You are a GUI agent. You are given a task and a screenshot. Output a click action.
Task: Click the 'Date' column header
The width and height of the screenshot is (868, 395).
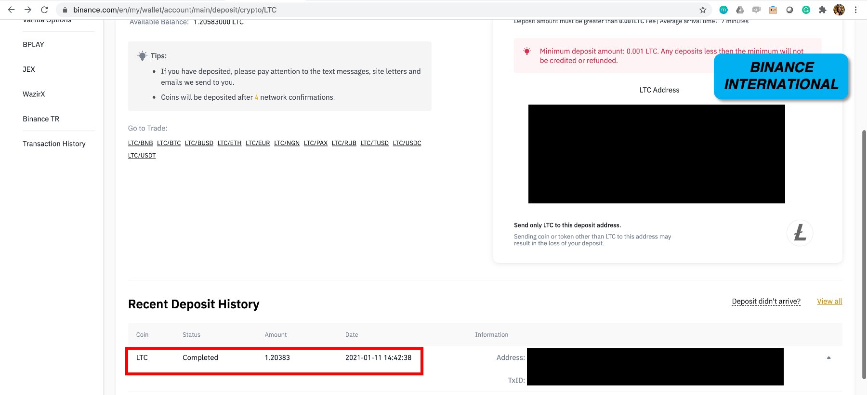point(352,335)
